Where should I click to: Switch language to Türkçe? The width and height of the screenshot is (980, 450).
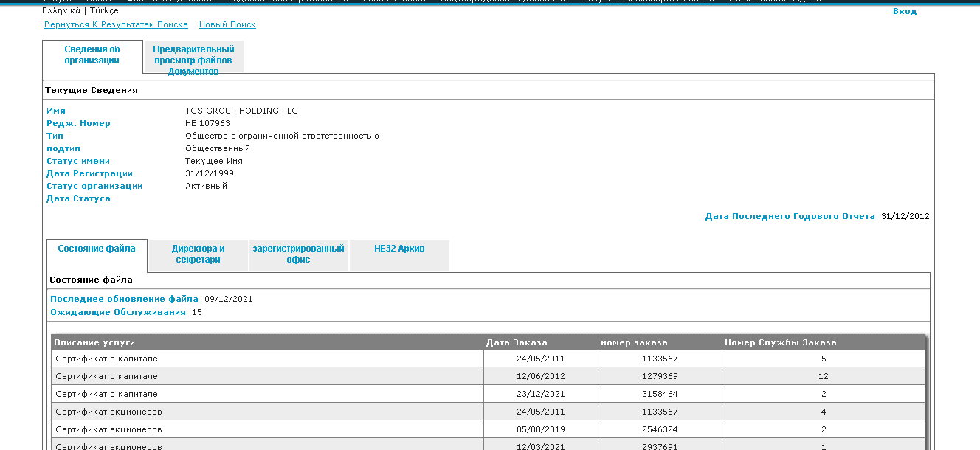(x=104, y=11)
